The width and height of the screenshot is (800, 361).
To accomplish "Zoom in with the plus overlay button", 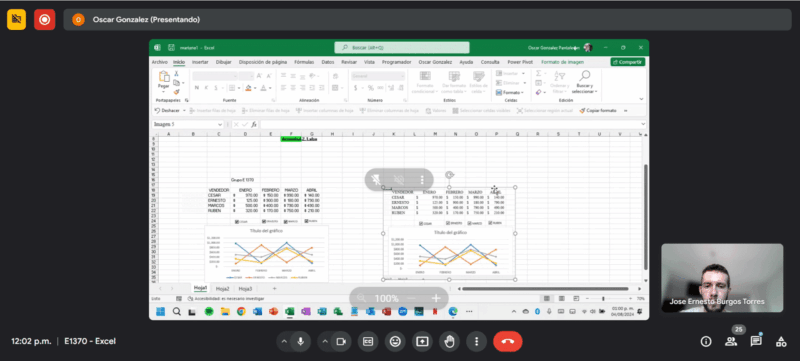I will (x=436, y=298).
